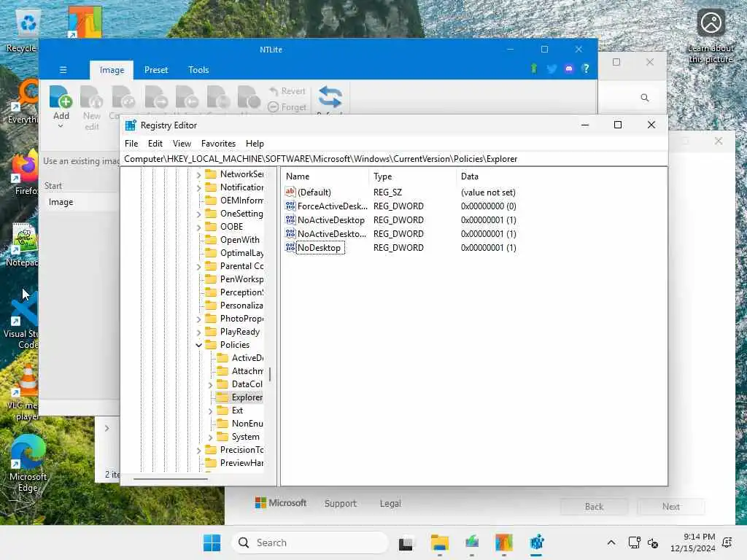747x560 pixels.
Task: Click the NTLite help question mark icon
Action: 586,69
